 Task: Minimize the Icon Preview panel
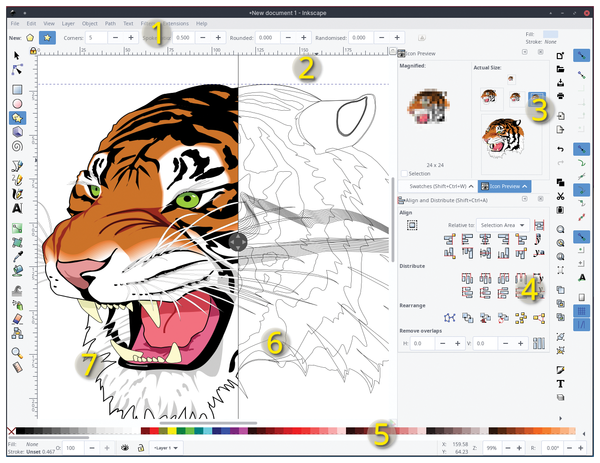click(525, 52)
